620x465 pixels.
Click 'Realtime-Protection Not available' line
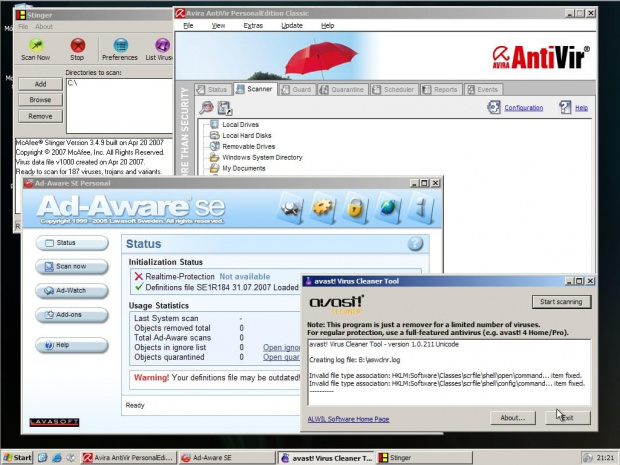tap(202, 276)
